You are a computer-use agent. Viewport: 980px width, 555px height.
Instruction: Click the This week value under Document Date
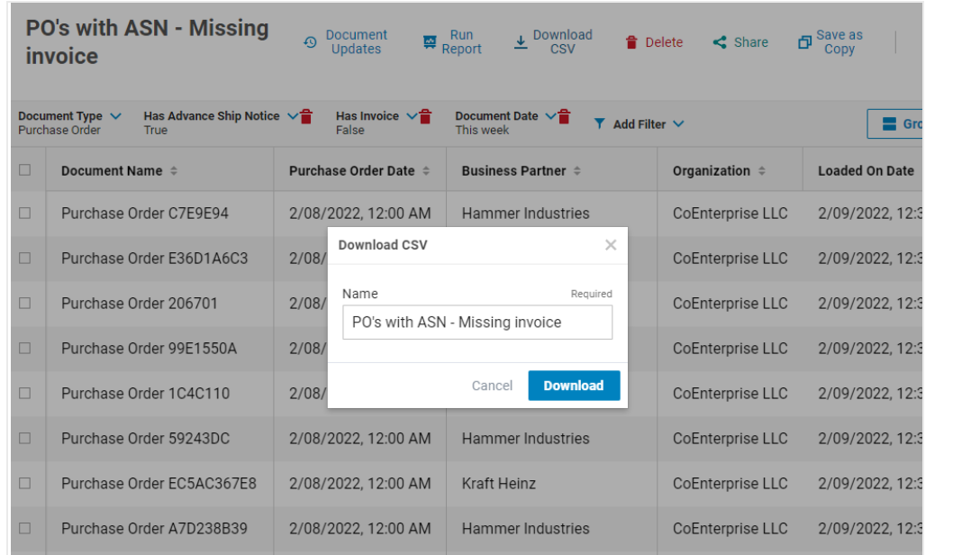click(482, 130)
